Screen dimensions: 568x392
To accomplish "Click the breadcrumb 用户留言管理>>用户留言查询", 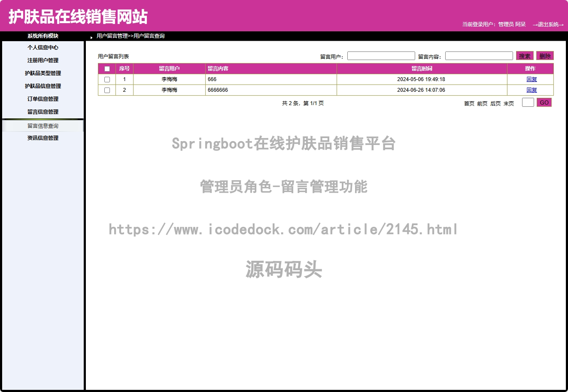I will [131, 36].
